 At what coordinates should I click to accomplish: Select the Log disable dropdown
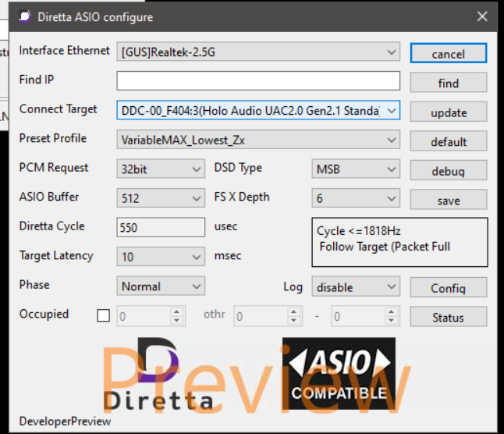(356, 287)
